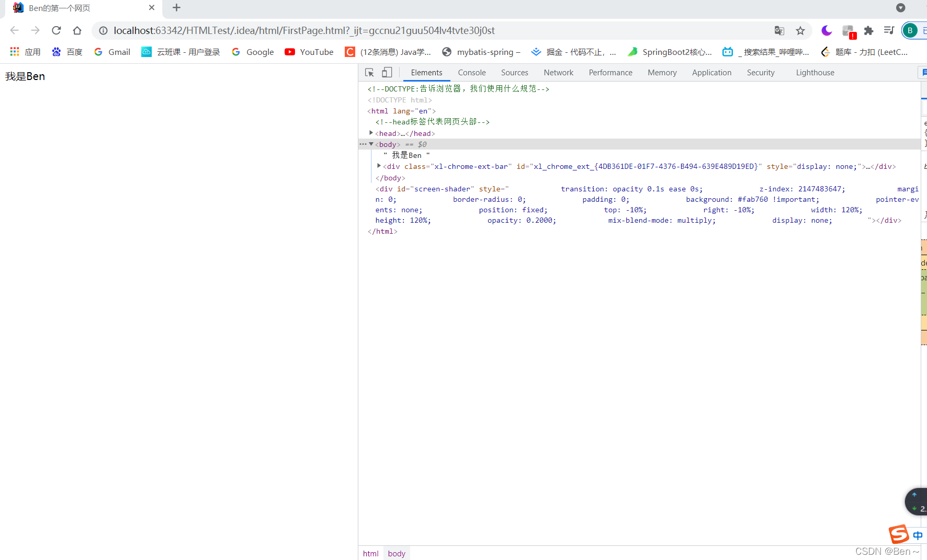The width and height of the screenshot is (927, 560).
Task: Click the Sogou input method icon
Action: [899, 534]
